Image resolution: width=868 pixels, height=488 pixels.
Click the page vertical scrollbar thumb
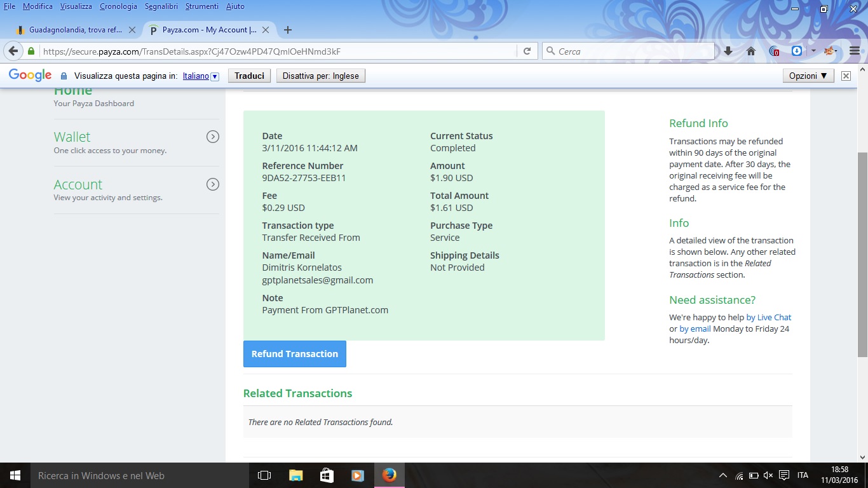tap(862, 254)
